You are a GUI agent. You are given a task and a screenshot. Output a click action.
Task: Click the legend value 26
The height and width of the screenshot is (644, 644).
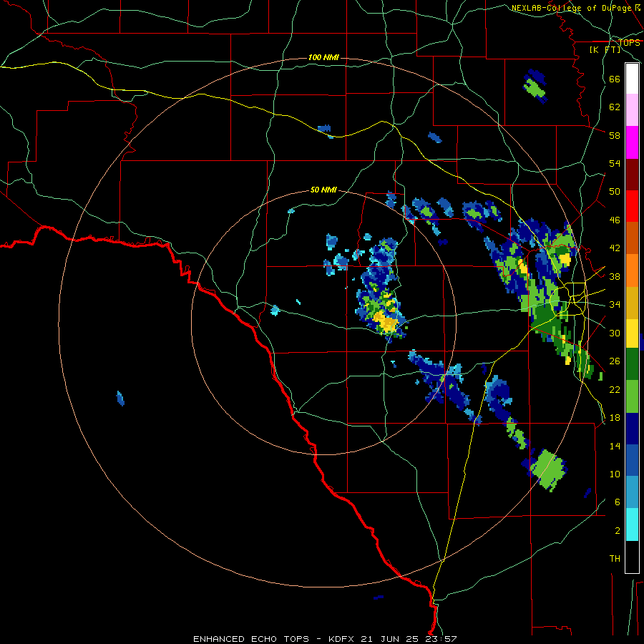(x=615, y=361)
